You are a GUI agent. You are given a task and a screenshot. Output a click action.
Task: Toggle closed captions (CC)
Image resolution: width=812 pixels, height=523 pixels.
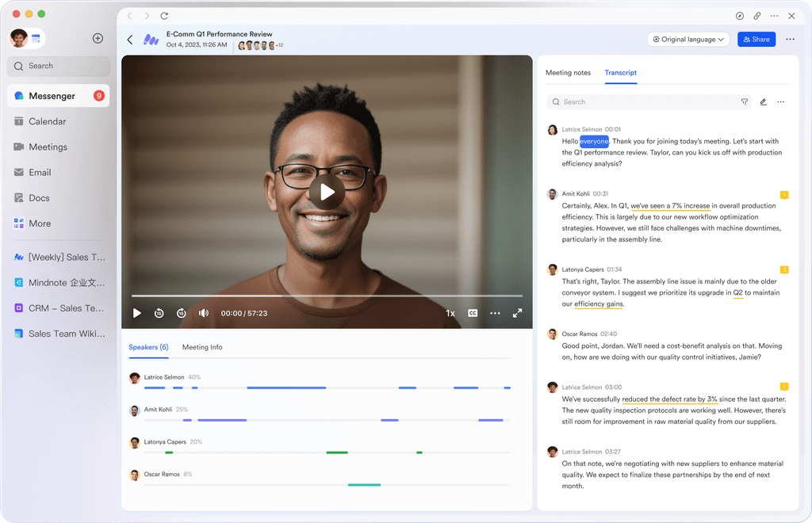click(473, 313)
